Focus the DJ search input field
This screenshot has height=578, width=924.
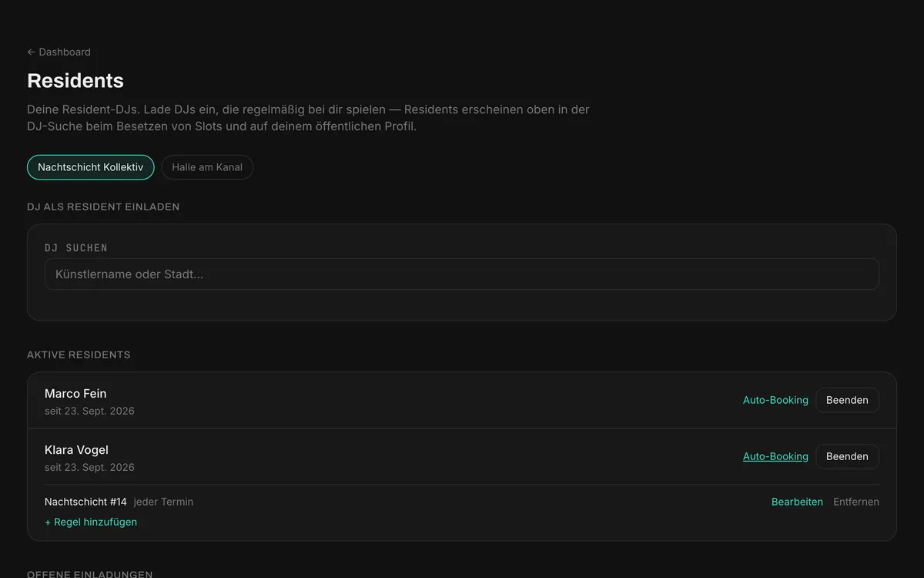[x=462, y=274]
